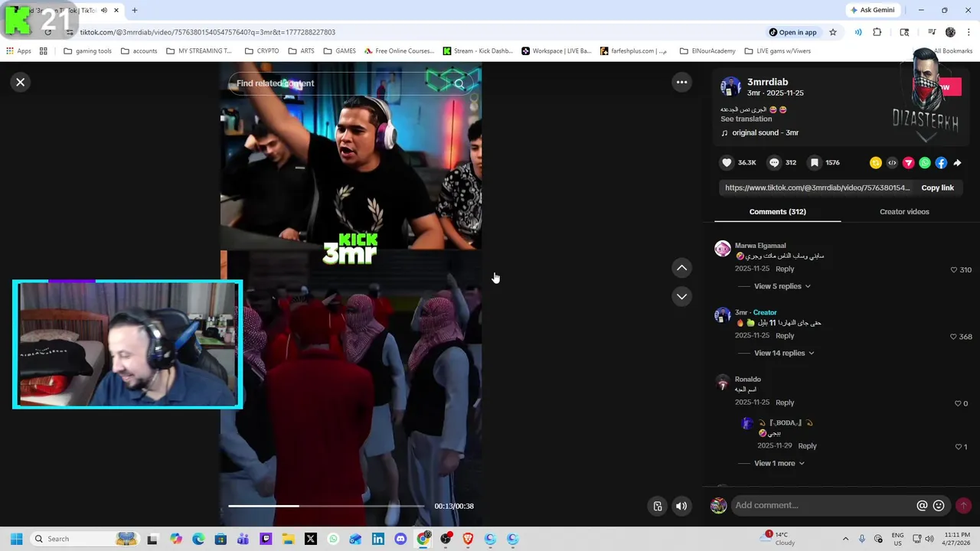Open the CRYPTO bookmark folder
The height and width of the screenshot is (551, 980).
[261, 51]
